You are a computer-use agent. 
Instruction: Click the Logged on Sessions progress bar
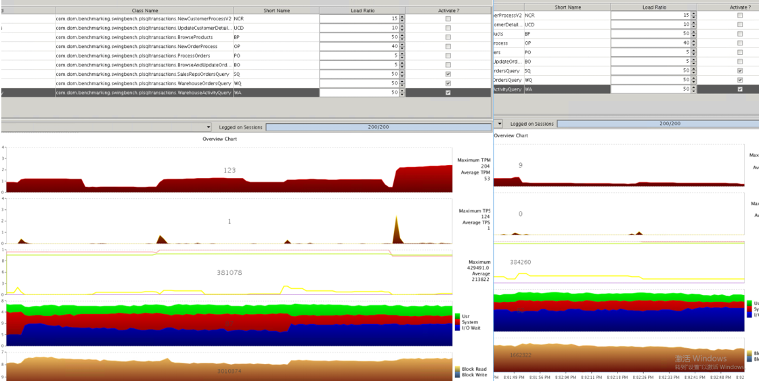click(x=378, y=127)
